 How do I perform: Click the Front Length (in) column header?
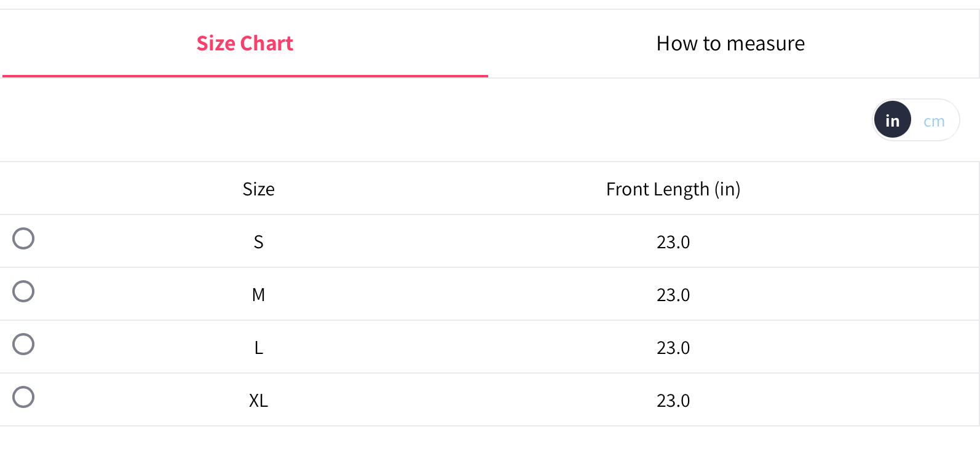(x=673, y=189)
